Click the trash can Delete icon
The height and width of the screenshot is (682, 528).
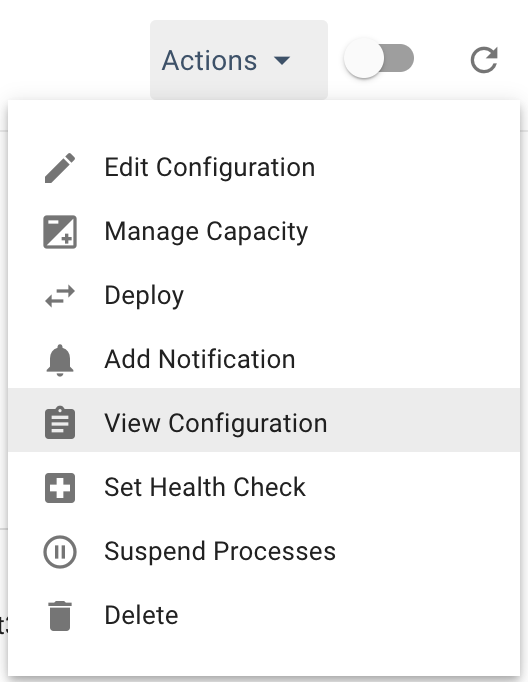click(60, 615)
